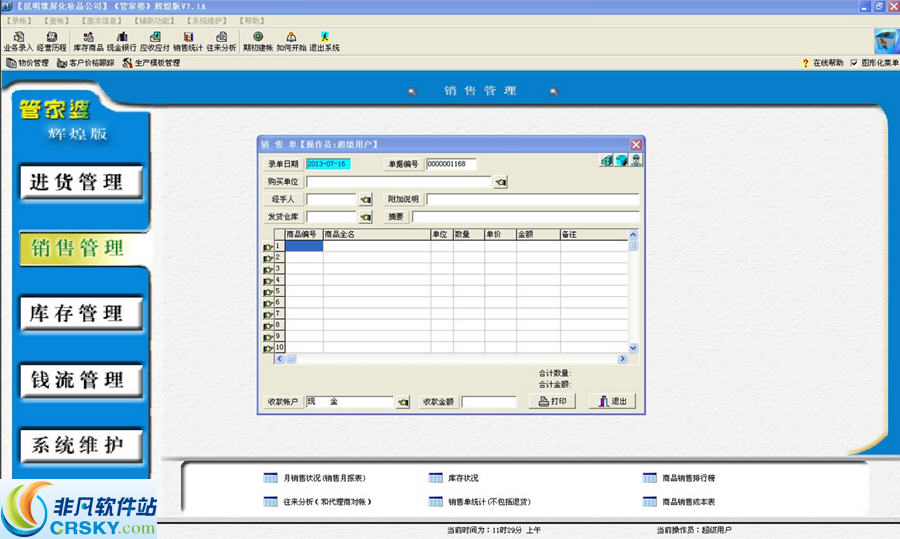Screen dimensions: 900x539
Task: Open 系统维护 in the left sidebar
Action: [x=81, y=445]
